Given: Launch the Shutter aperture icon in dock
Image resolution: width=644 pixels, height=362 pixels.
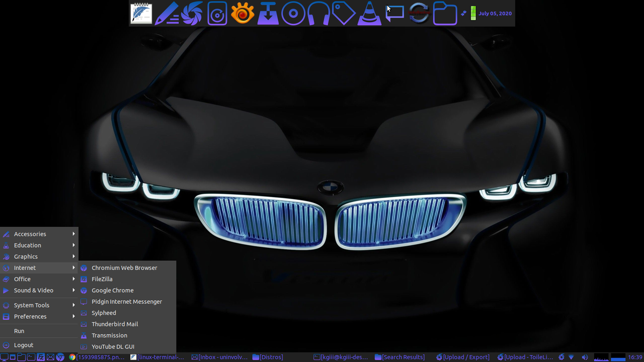Looking at the screenshot, I should point(192,14).
